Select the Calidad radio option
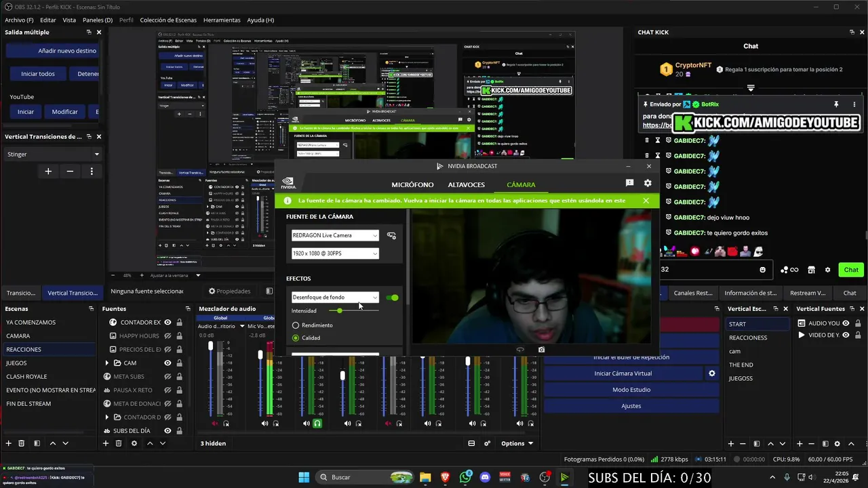868x488 pixels. [296, 338]
